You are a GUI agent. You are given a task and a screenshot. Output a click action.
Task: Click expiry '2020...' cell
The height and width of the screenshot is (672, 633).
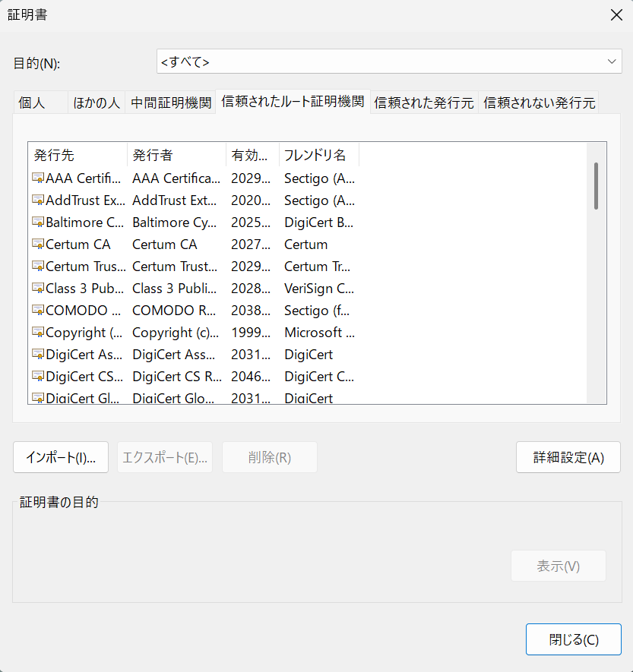point(251,200)
